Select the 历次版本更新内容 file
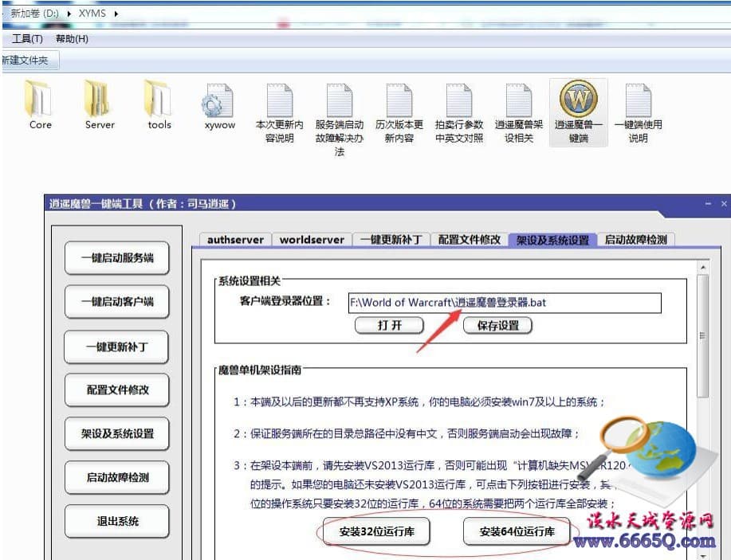731x560 pixels. 399,112
